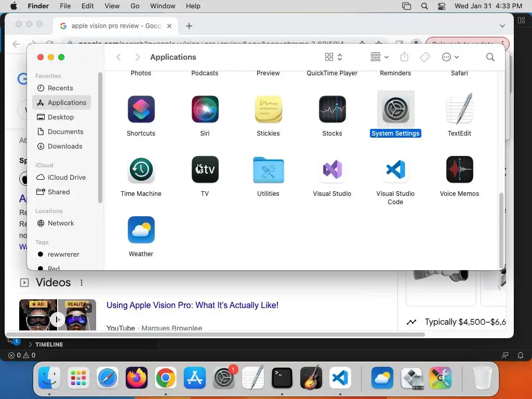Open Safari from the Dock
The width and height of the screenshot is (532, 399).
point(108,378)
